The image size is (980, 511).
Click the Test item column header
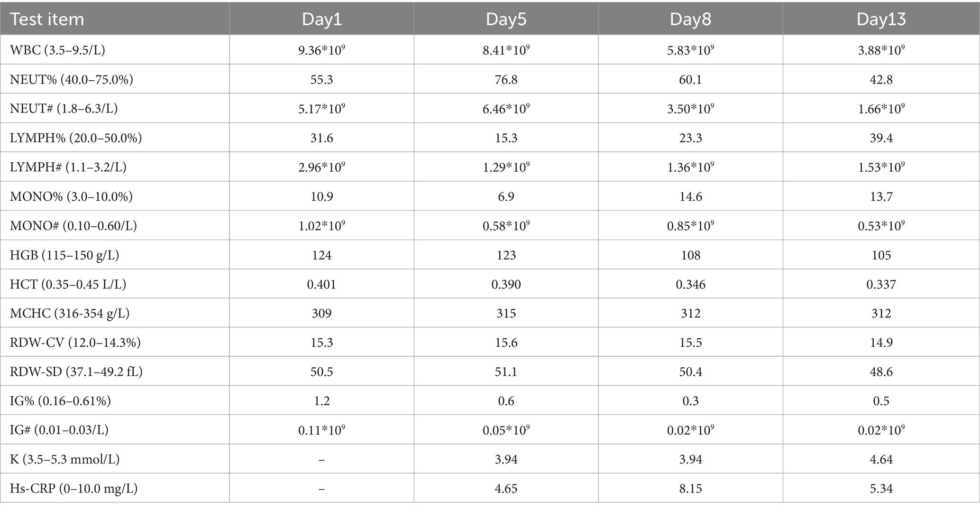point(47,19)
